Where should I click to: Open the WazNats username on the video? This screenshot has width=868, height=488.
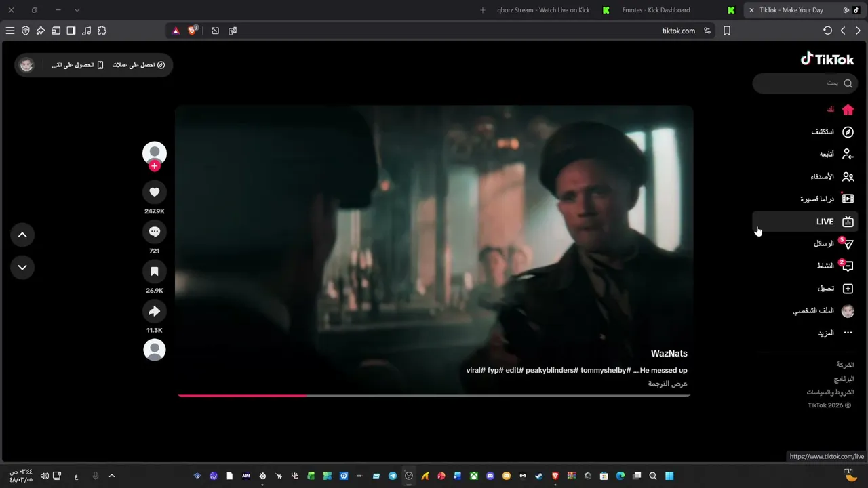click(x=669, y=354)
